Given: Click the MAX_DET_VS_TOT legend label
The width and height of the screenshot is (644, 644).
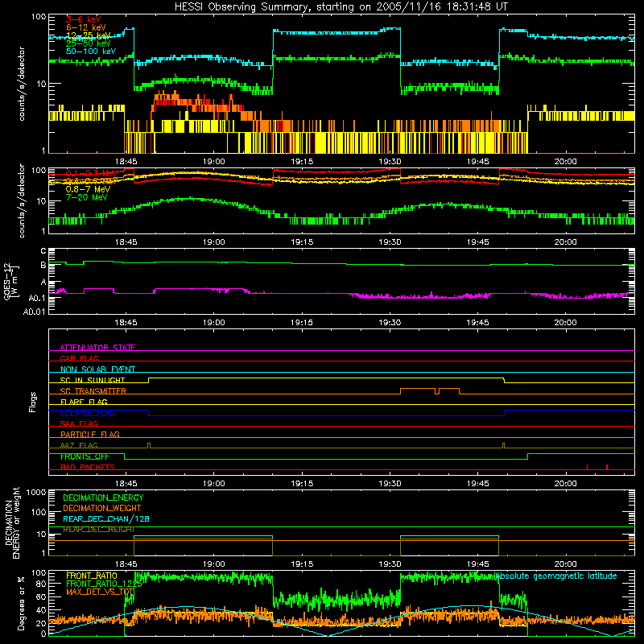Looking at the screenshot, I should 100,592.
